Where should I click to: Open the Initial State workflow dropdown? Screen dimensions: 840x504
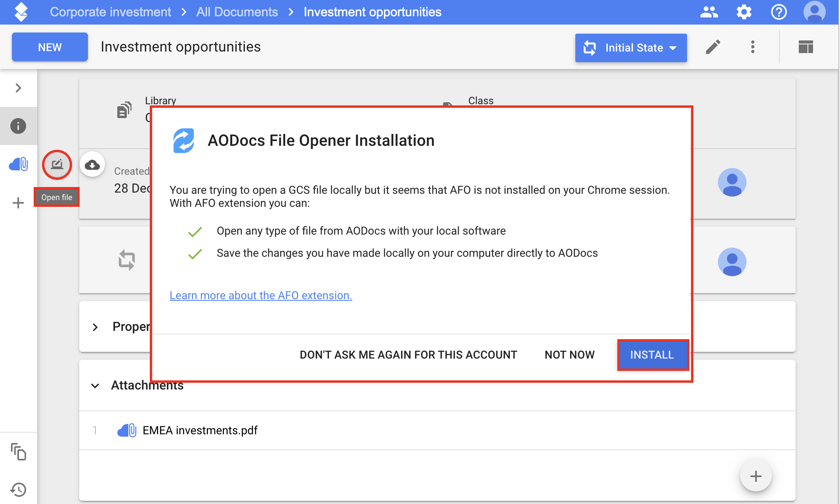click(x=631, y=48)
